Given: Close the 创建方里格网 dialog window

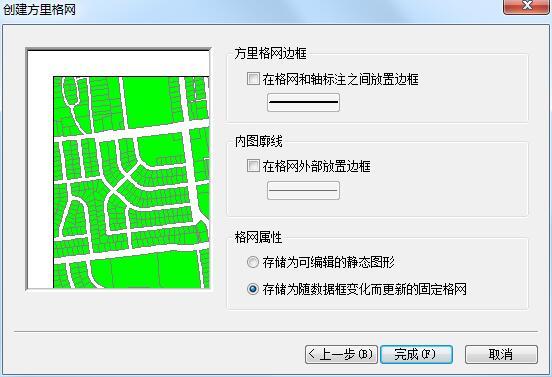Looking at the screenshot, I should pyautogui.click(x=526, y=6).
